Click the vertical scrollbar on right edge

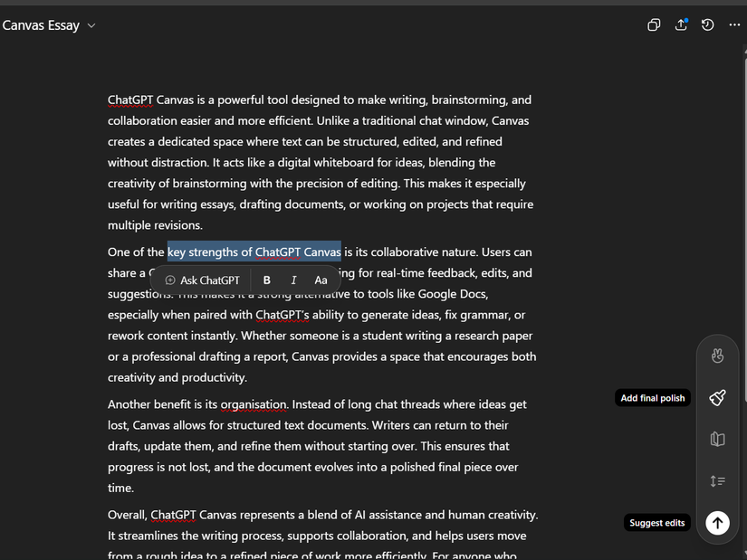tap(743, 271)
